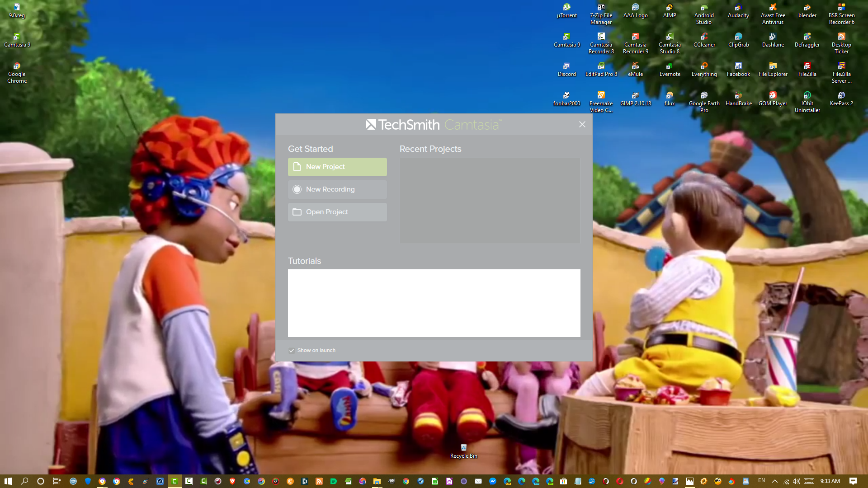Select the AAA Logo desktop icon
The image size is (868, 488).
click(x=635, y=11)
